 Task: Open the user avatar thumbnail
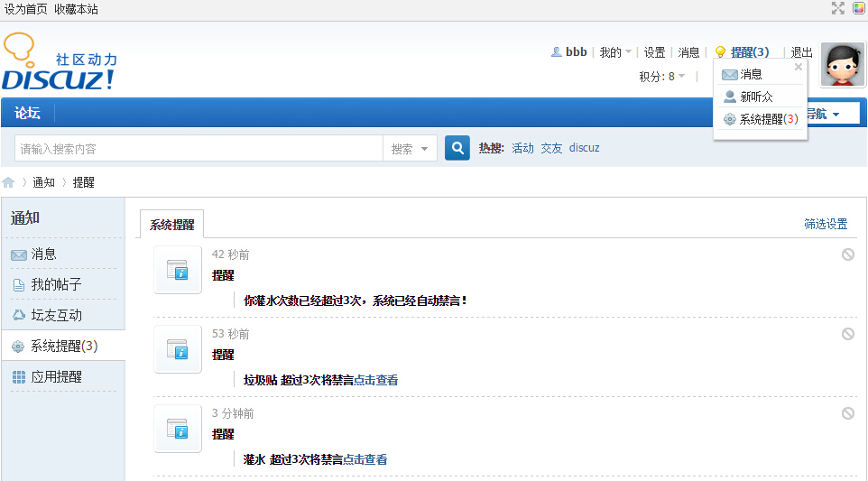coord(842,64)
